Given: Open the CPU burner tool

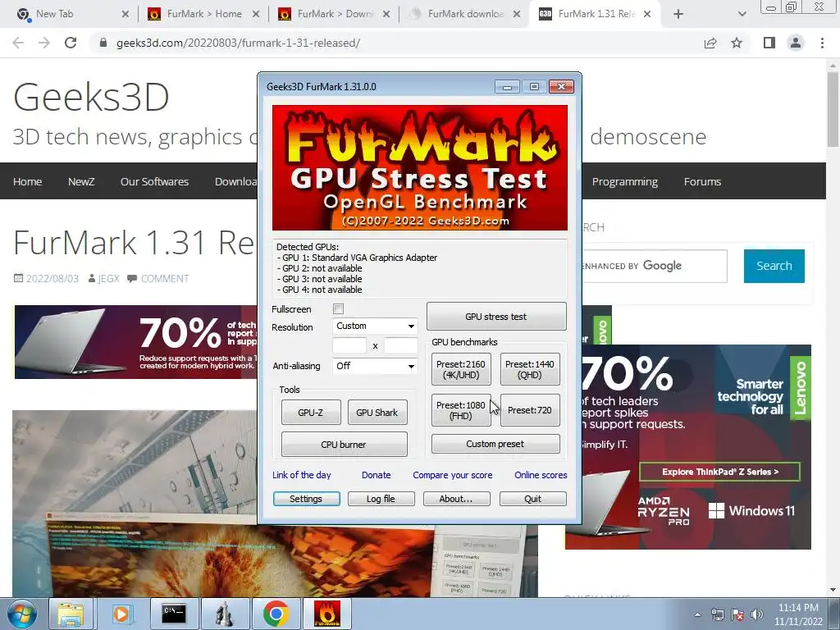Looking at the screenshot, I should click(344, 444).
